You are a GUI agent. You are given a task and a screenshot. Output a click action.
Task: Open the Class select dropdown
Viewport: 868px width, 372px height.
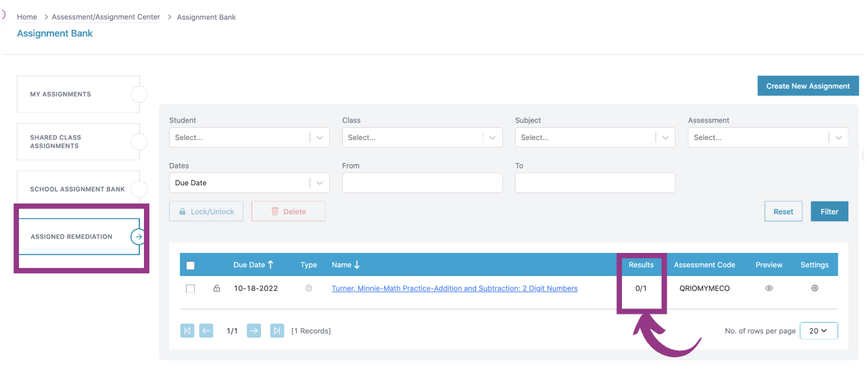point(422,137)
